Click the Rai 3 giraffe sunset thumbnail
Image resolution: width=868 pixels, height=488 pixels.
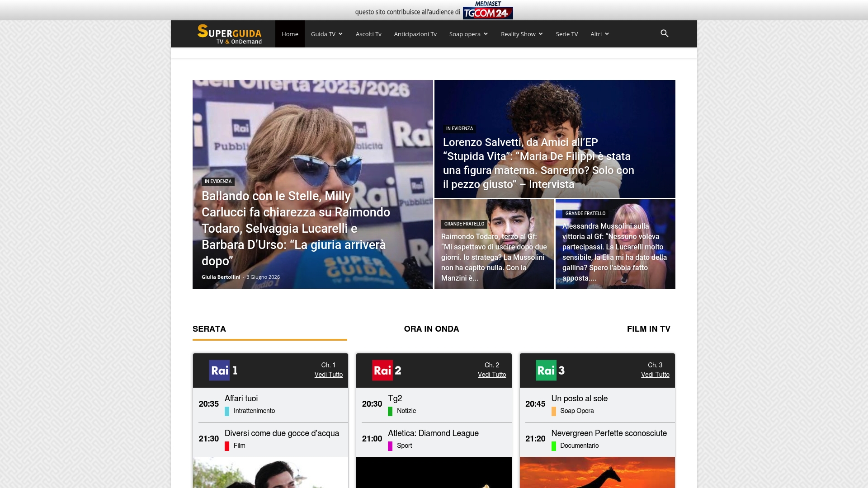click(x=597, y=472)
